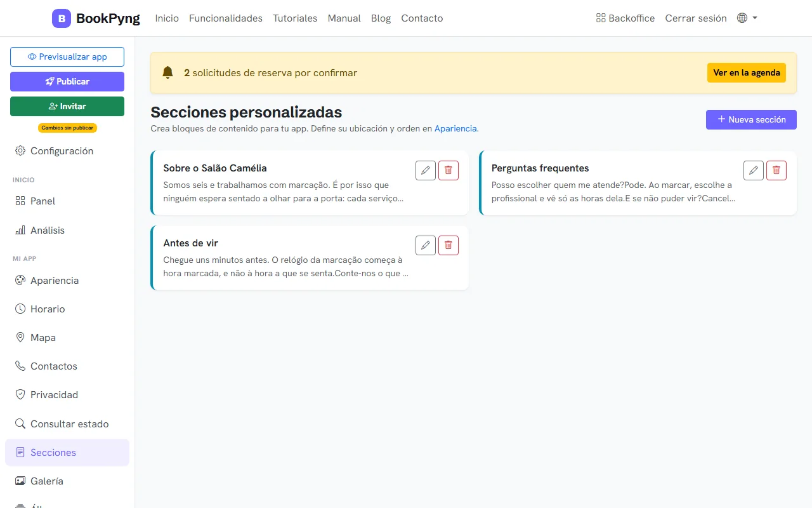Select Secciones in the sidebar
Image resolution: width=812 pixels, height=508 pixels.
click(x=67, y=453)
